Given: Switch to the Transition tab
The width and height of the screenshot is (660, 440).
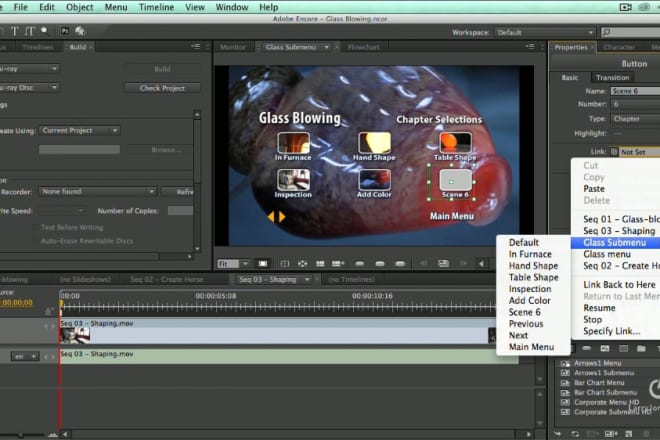Looking at the screenshot, I should click(x=612, y=77).
